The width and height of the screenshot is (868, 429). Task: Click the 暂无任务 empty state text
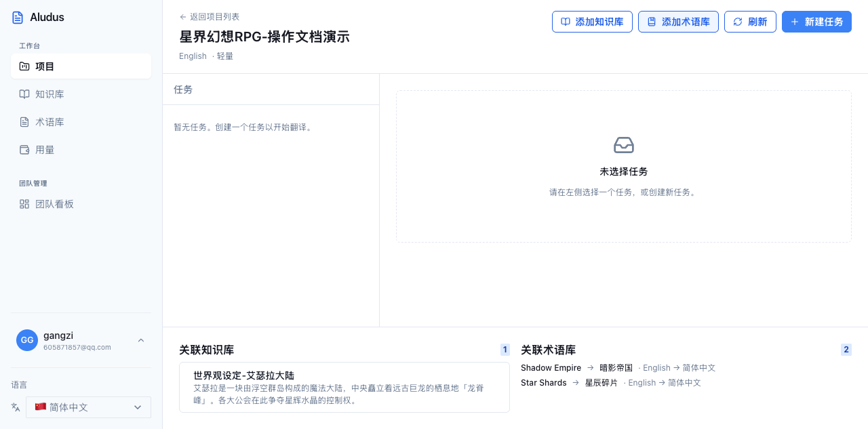(x=243, y=127)
